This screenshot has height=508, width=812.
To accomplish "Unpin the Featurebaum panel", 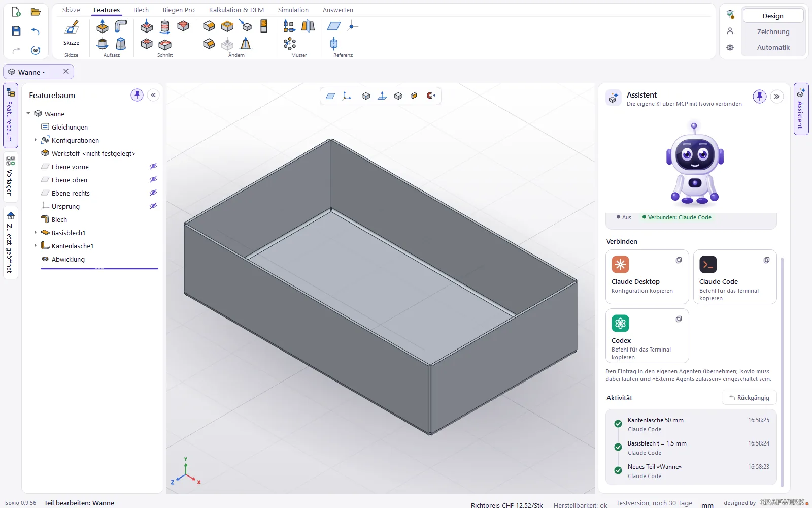I will pos(137,95).
